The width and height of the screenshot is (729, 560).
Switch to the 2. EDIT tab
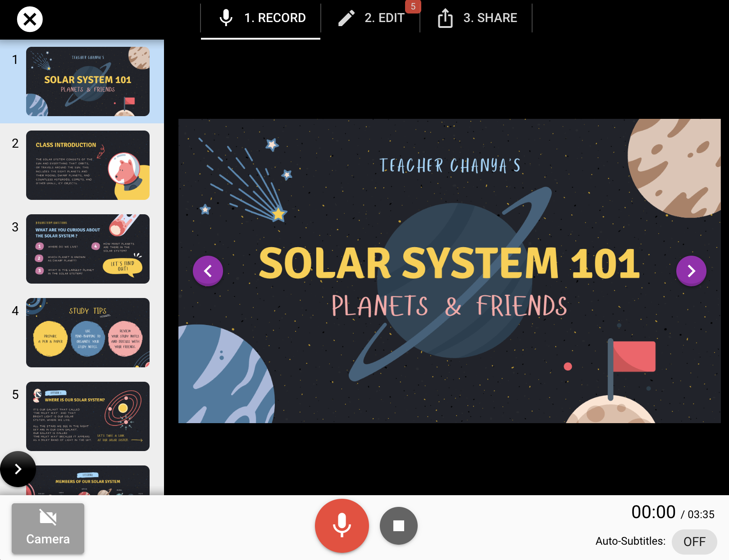370,18
